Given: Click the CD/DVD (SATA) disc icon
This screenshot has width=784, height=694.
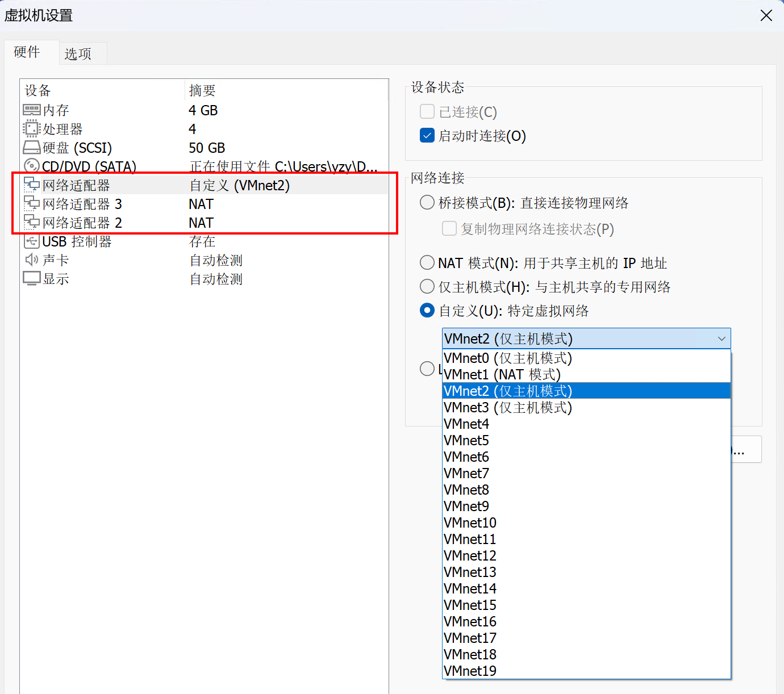Looking at the screenshot, I should [x=31, y=166].
